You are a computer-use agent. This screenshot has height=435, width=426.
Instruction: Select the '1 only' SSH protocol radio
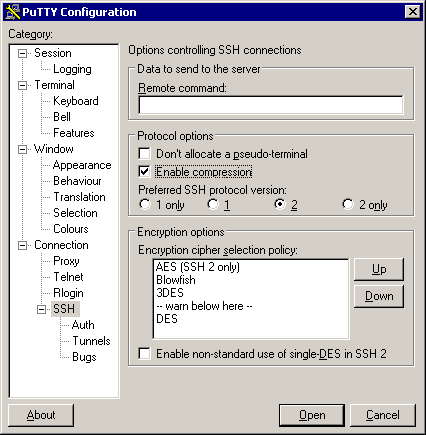(x=145, y=204)
